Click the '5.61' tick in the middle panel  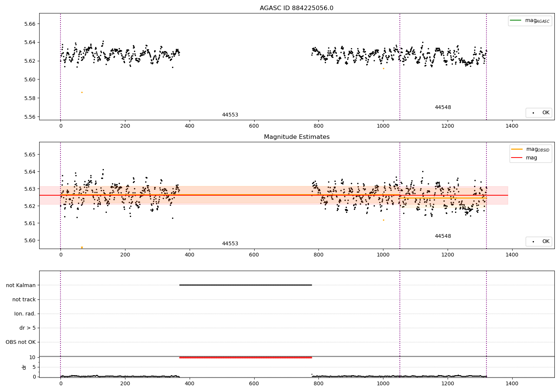29,223
